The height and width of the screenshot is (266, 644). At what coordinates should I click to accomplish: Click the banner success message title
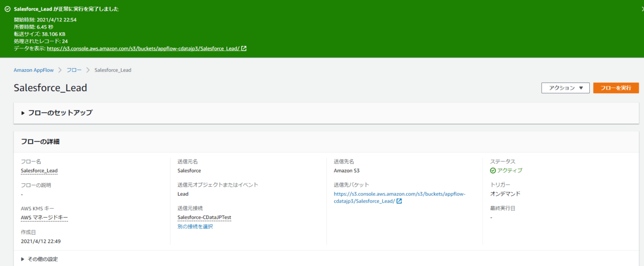coord(67,10)
